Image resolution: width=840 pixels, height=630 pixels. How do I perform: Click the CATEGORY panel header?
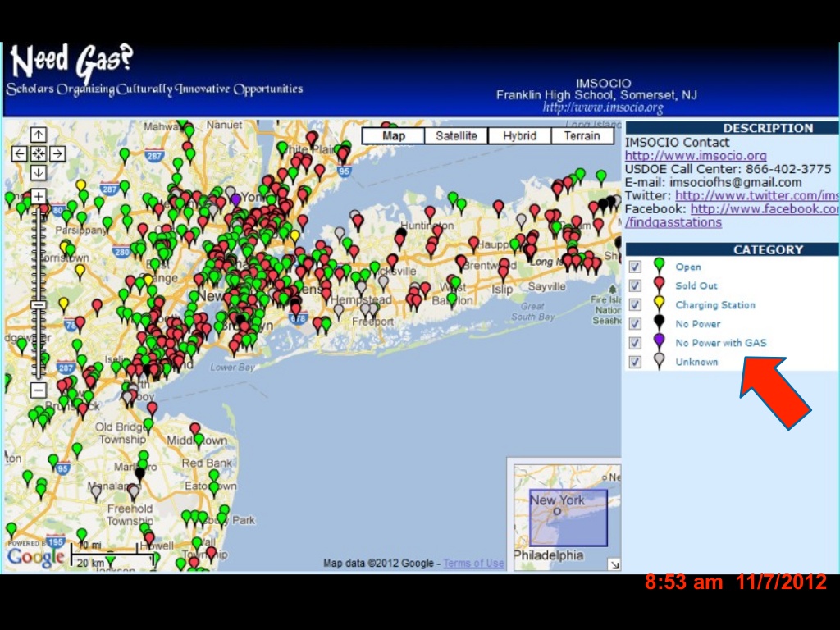732,249
